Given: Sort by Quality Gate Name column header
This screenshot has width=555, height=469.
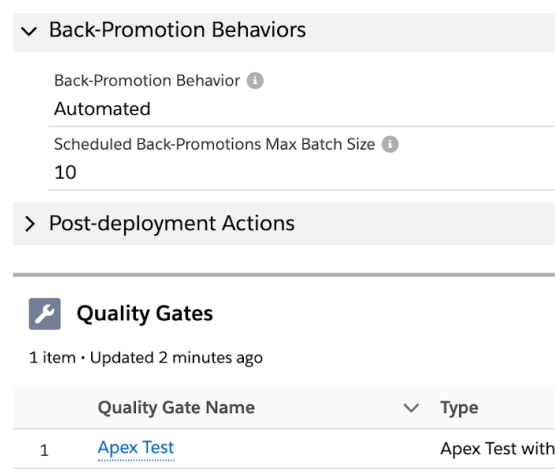Looking at the screenshot, I should tap(176, 407).
